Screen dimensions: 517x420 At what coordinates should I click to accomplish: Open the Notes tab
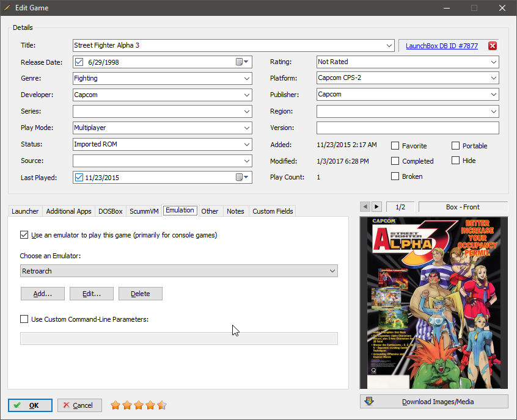tap(235, 211)
